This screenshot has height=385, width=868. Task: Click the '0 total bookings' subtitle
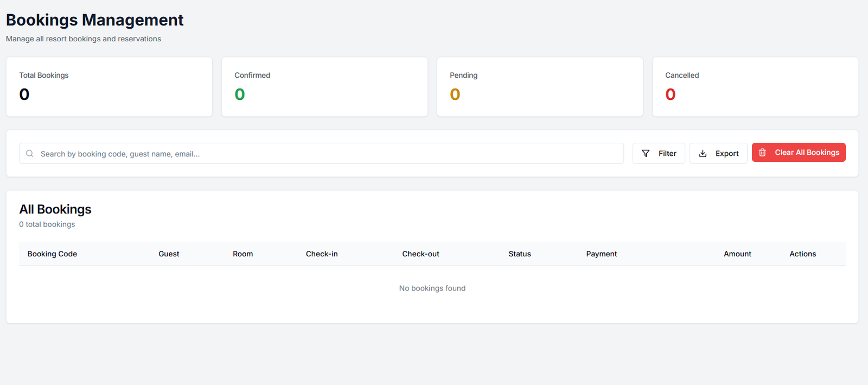(x=47, y=224)
